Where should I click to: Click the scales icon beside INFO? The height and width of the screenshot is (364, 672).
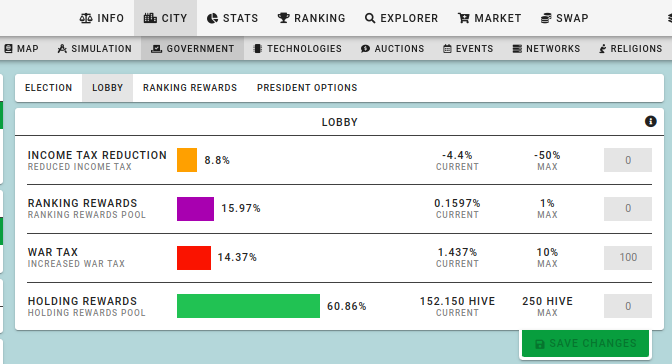coord(86,18)
